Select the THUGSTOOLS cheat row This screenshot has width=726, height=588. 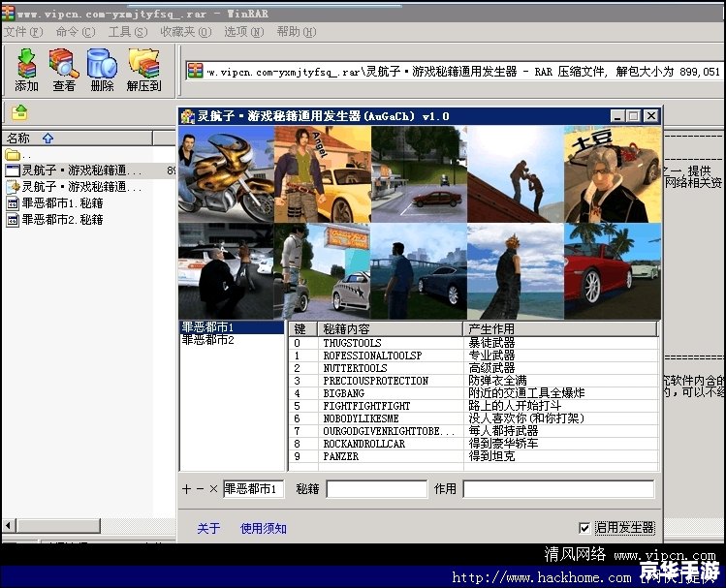coord(473,343)
